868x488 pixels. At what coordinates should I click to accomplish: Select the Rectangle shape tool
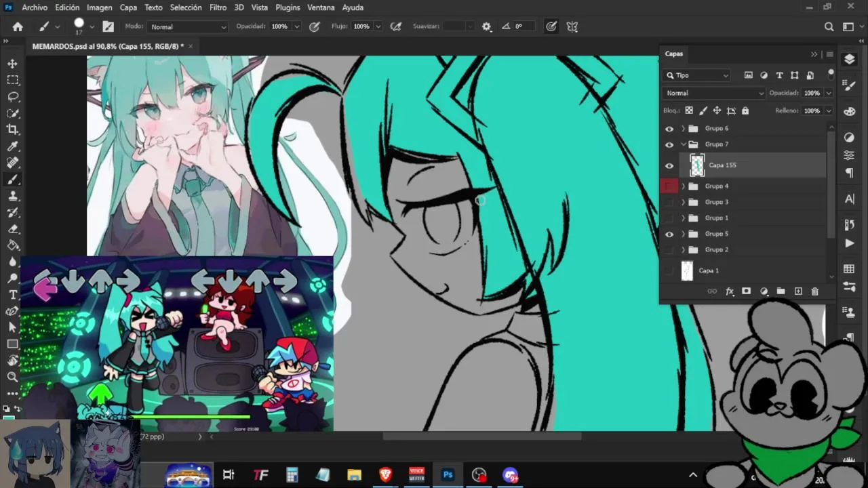pos(13,344)
